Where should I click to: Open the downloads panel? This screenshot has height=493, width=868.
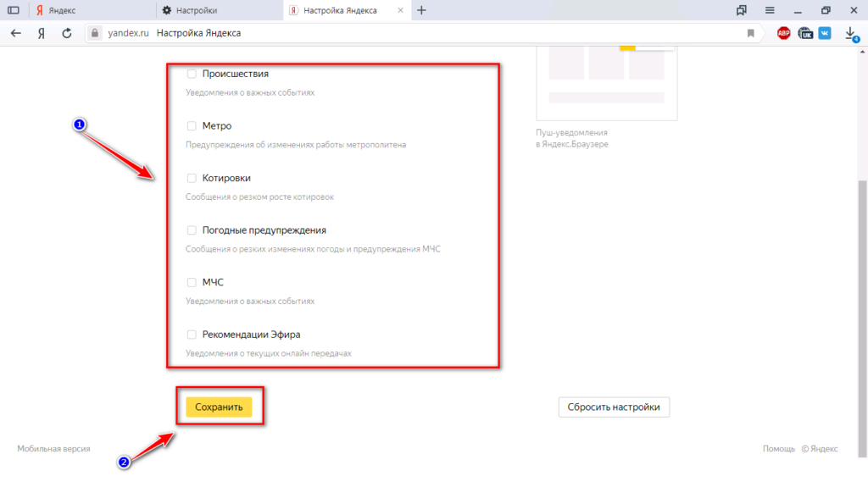(851, 34)
